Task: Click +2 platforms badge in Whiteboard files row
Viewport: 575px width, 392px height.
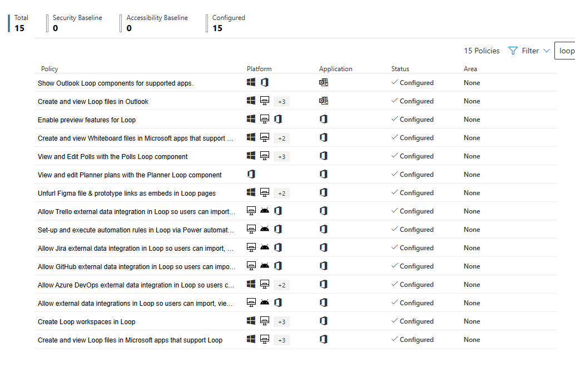Action: 281,138
